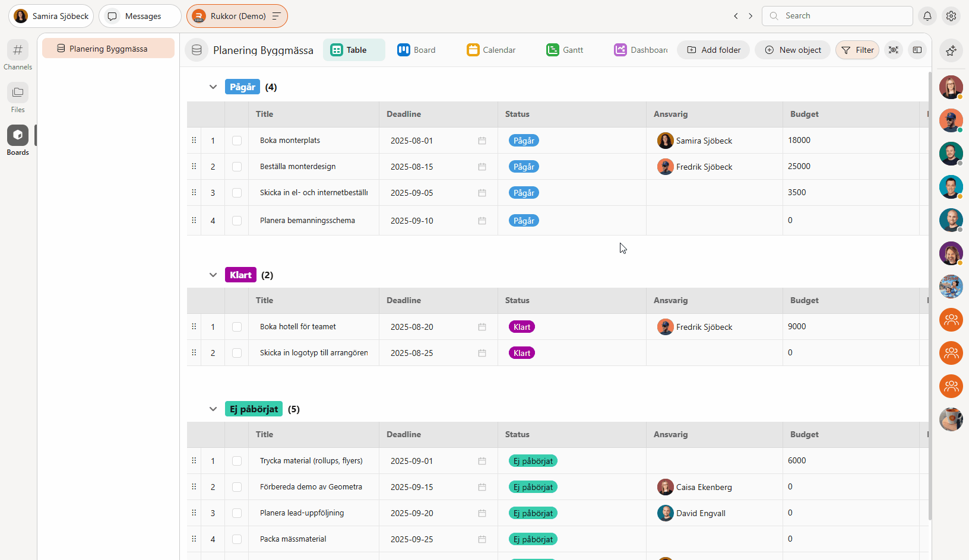Click the Ej påbörjat group color label

pos(254,409)
